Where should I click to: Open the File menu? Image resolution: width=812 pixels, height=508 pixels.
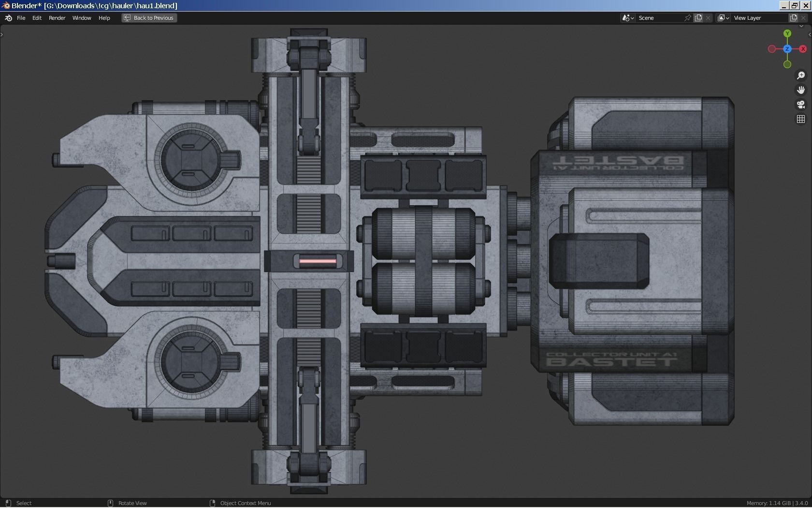21,18
